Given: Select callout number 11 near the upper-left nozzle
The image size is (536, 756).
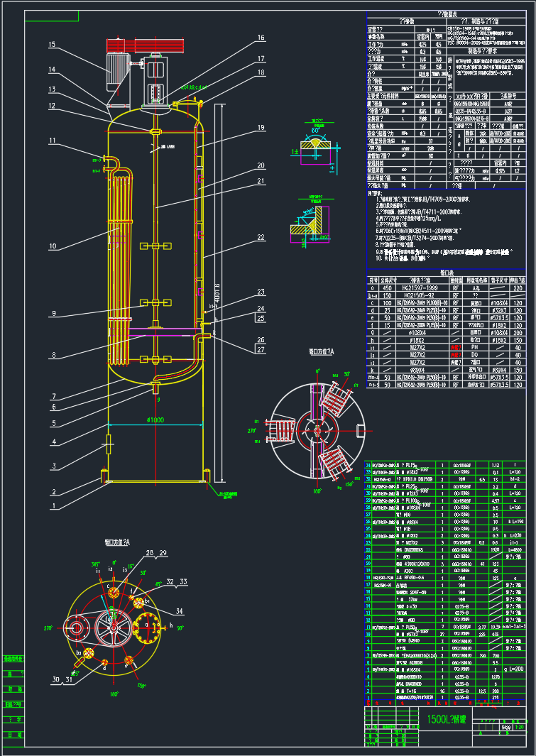Looking at the screenshot, I should [x=52, y=141].
